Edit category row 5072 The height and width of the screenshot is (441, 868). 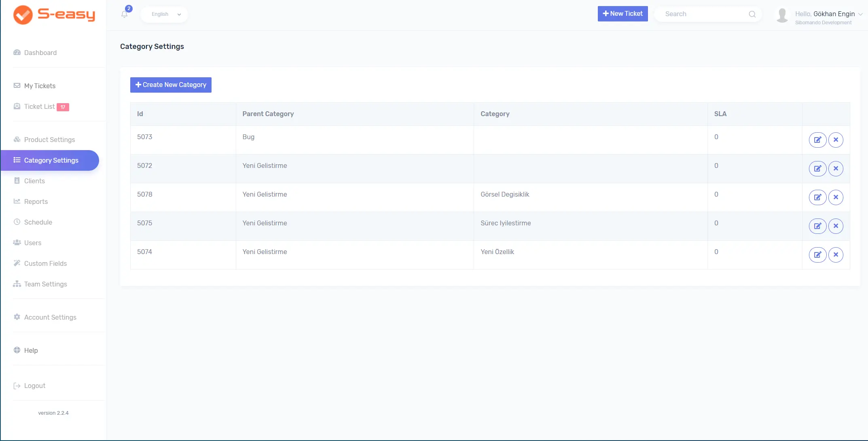(817, 169)
